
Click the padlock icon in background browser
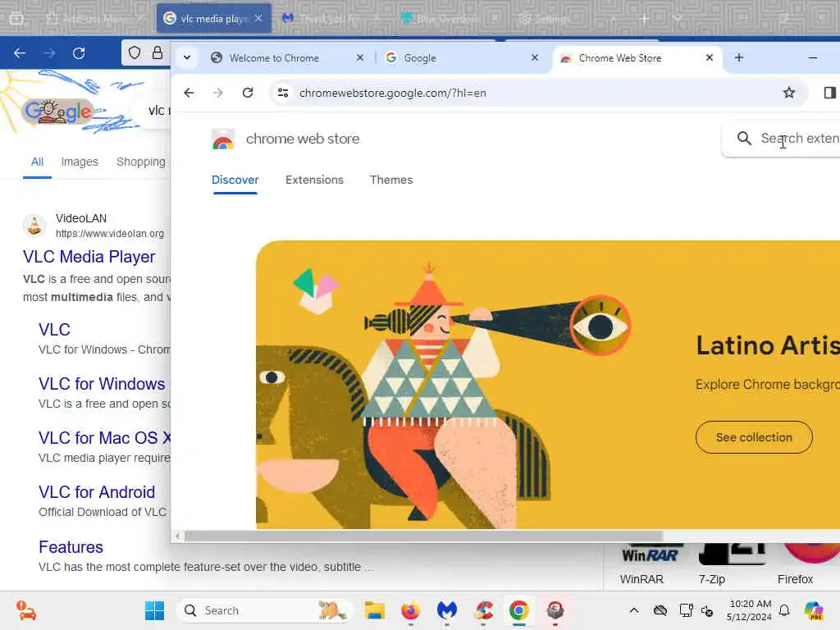click(157, 52)
